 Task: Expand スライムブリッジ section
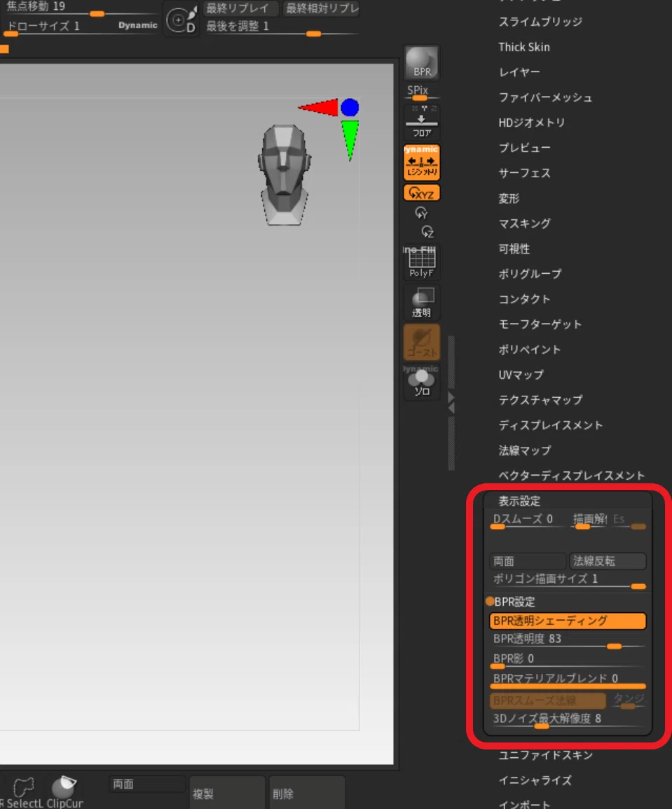540,22
